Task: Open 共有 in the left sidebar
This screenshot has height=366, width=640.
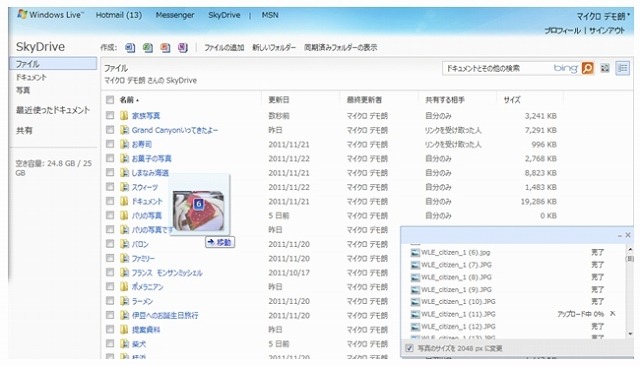Action: pos(24,131)
